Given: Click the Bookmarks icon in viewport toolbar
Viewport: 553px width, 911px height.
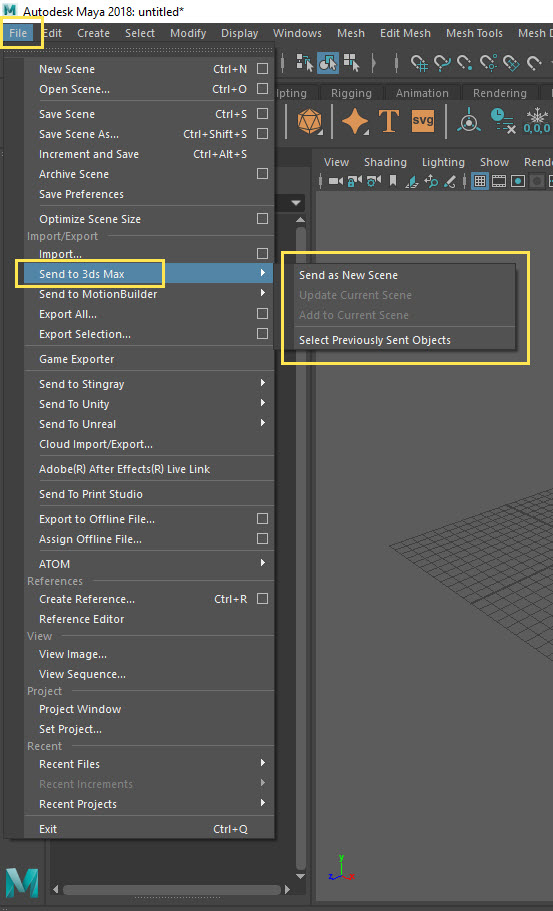Looking at the screenshot, I should tap(393, 181).
